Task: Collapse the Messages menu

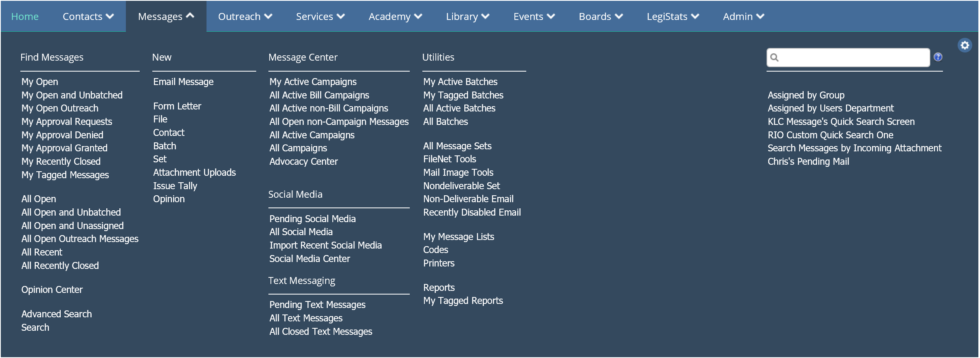Action: tap(166, 17)
